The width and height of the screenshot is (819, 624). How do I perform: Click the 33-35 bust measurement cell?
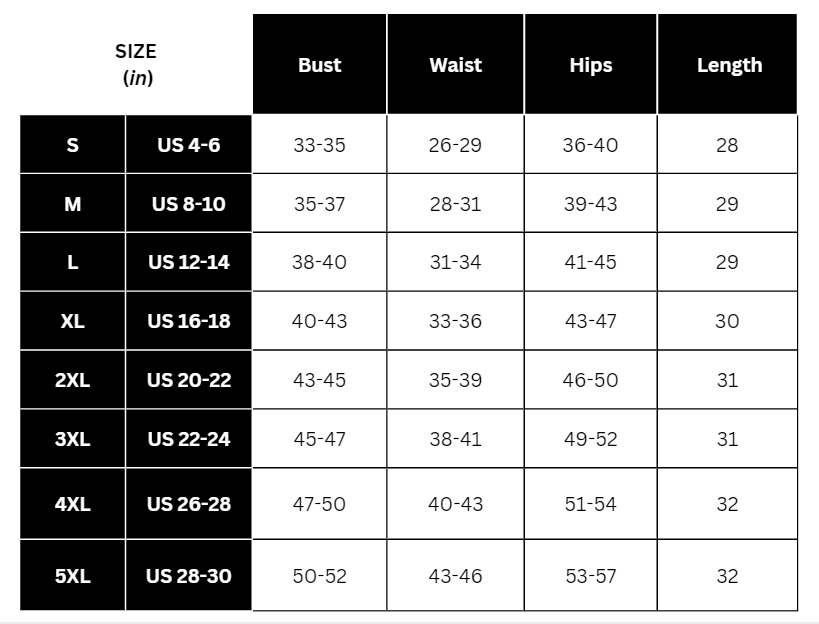320,145
